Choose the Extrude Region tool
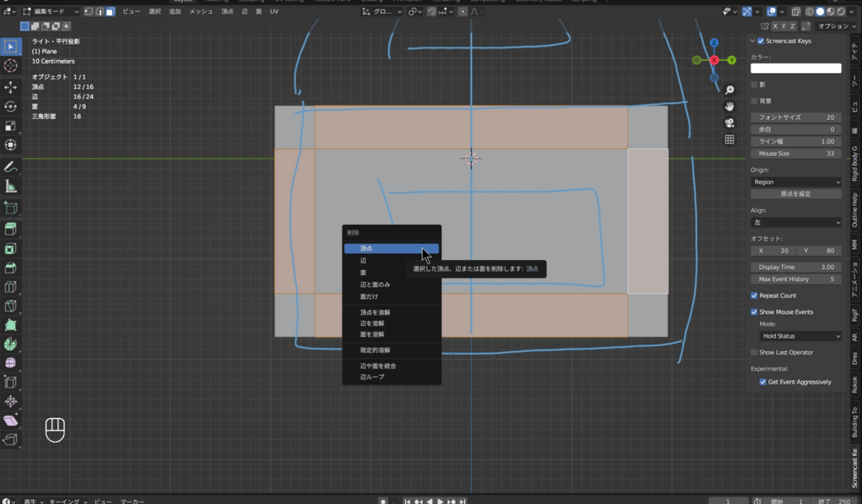The image size is (862, 504). [x=11, y=229]
